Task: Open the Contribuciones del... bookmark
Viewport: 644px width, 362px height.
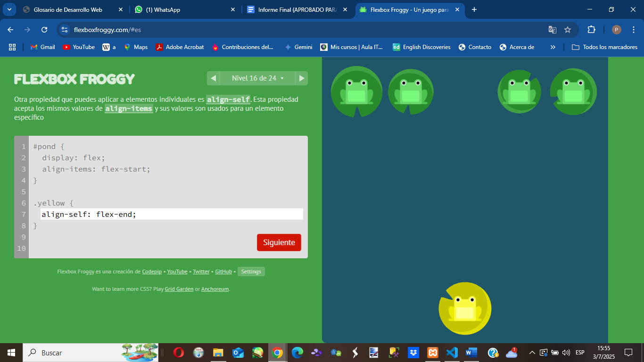Action: pyautogui.click(x=243, y=47)
